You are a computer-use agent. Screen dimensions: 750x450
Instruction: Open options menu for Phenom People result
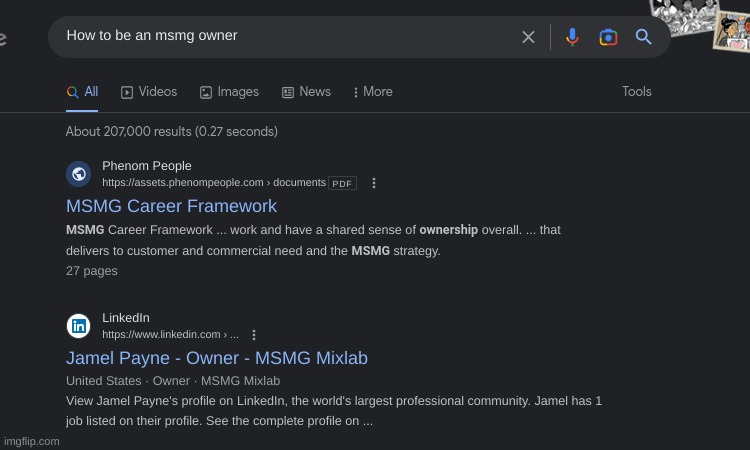click(374, 183)
